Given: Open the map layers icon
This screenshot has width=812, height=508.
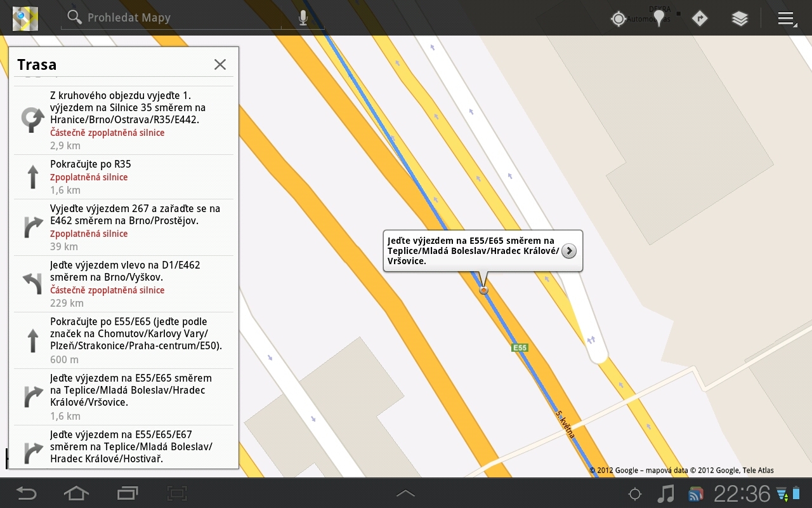Looking at the screenshot, I should 740,18.
